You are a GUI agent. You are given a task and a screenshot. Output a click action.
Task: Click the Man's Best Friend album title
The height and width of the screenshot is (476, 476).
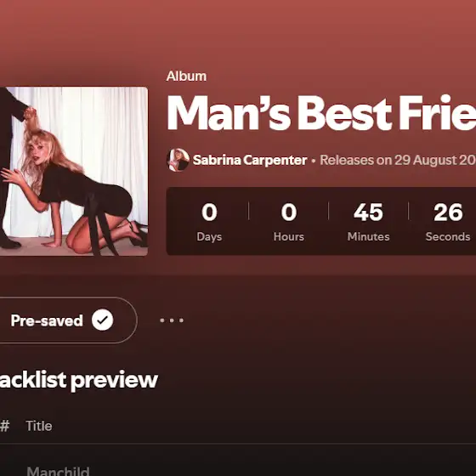click(321, 113)
